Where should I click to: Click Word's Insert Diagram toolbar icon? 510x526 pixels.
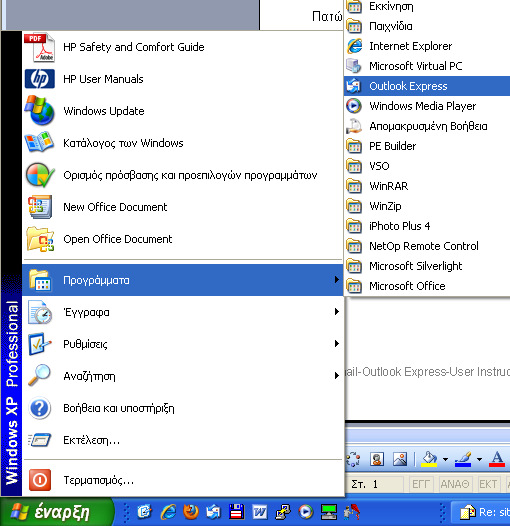353,459
